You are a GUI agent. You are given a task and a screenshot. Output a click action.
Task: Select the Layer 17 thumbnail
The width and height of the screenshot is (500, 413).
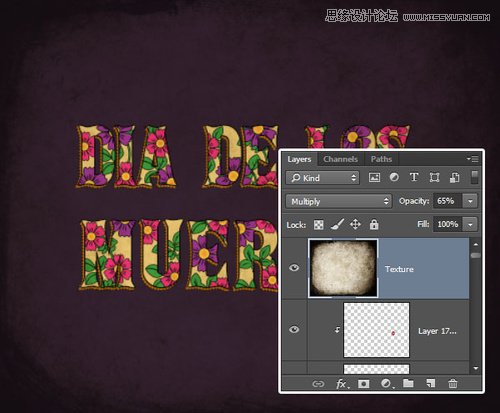coord(376,330)
